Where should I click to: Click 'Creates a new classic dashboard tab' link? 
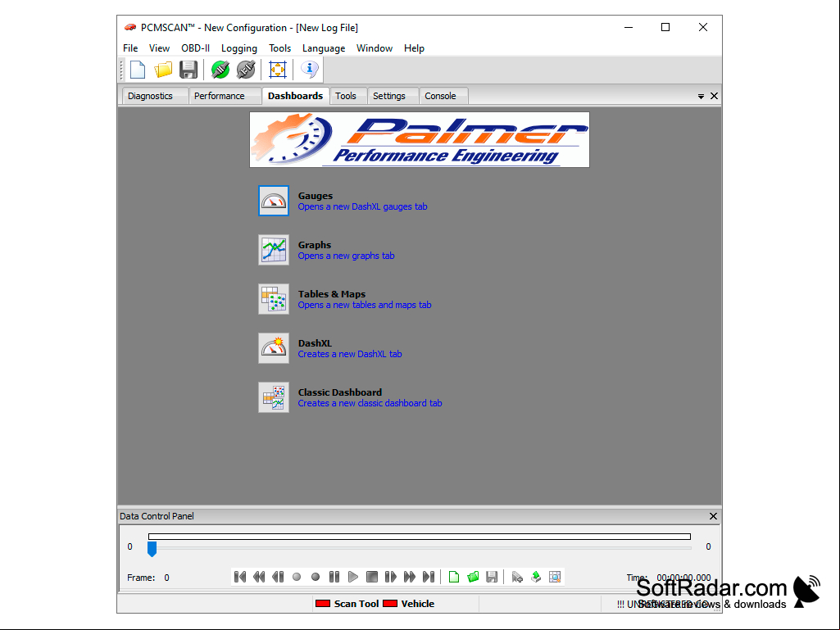point(370,403)
